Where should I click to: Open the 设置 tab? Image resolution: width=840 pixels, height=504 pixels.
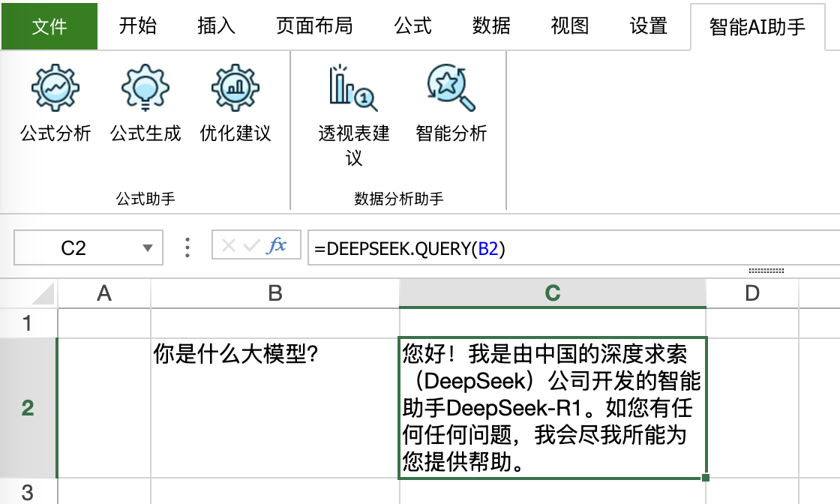647,25
